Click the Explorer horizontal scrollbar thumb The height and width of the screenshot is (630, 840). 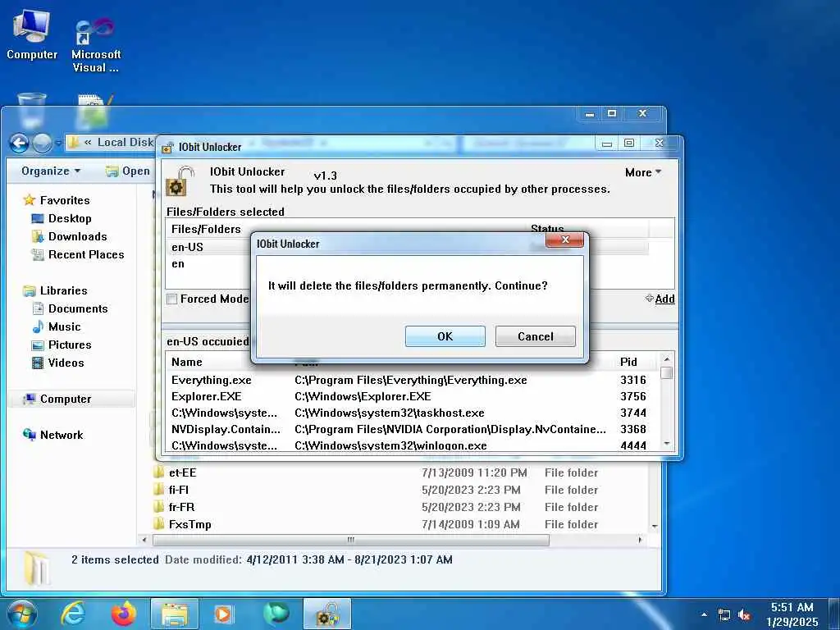[x=351, y=540]
